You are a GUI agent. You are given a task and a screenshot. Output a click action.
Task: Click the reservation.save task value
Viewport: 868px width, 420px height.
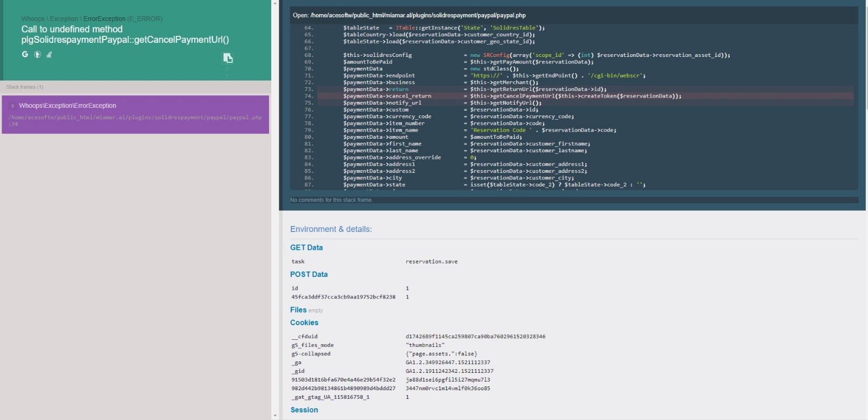coord(431,262)
